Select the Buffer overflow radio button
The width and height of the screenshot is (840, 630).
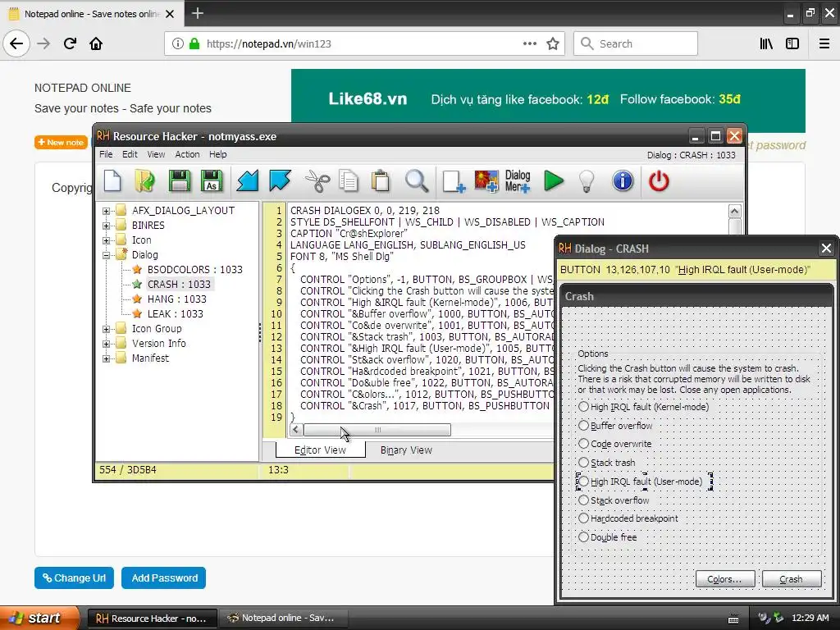coord(583,426)
